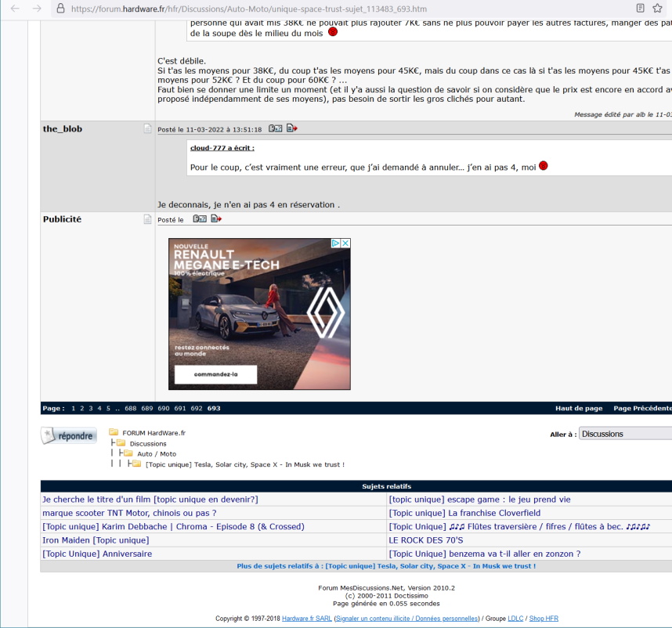Click the red-arrow icon on the_blob's post
The image size is (672, 628).
click(292, 128)
